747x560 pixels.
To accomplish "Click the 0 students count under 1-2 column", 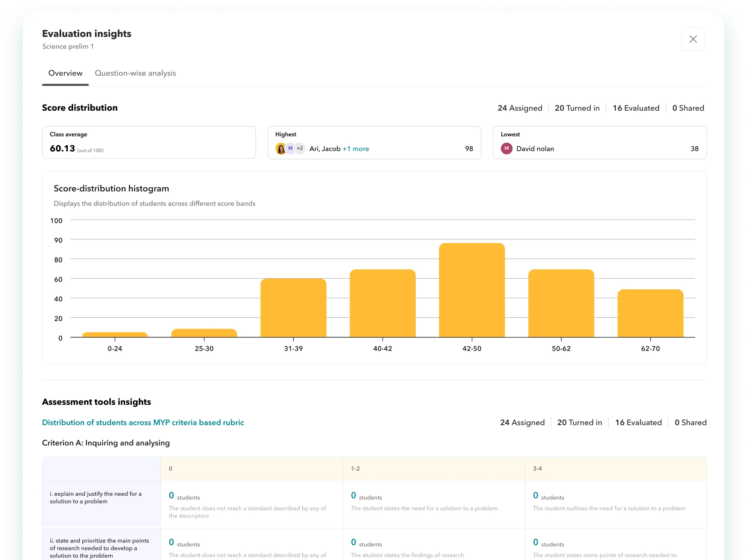I will (x=353, y=496).
